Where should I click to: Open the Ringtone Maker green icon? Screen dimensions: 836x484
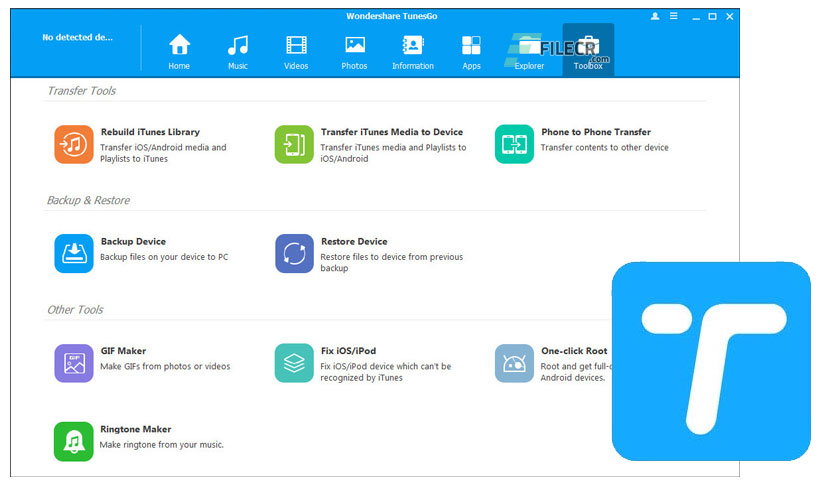[x=74, y=441]
